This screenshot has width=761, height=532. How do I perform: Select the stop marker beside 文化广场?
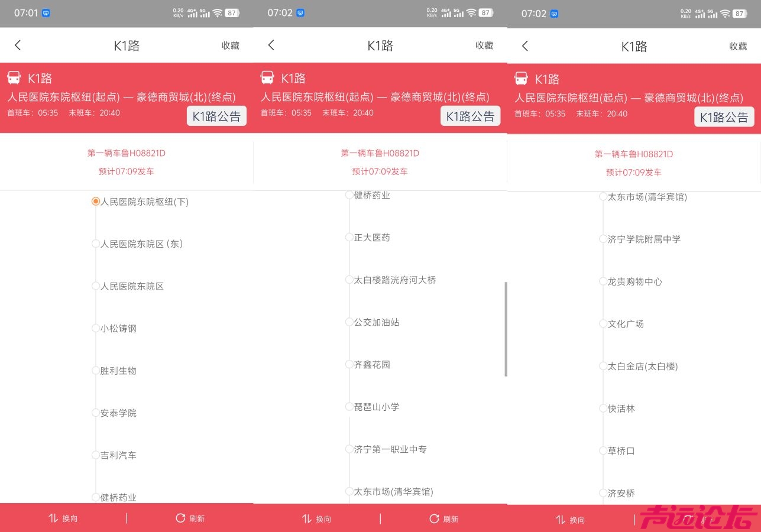[x=603, y=323]
